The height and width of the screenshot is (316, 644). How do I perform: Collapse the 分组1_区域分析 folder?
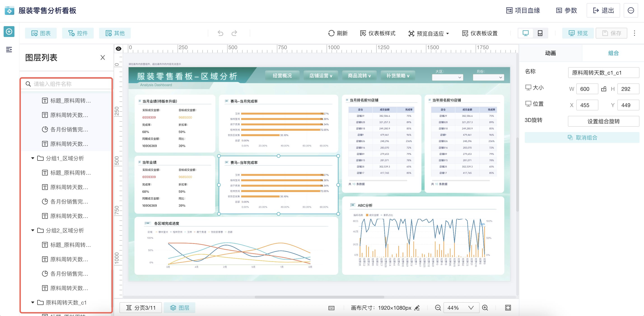tap(33, 158)
